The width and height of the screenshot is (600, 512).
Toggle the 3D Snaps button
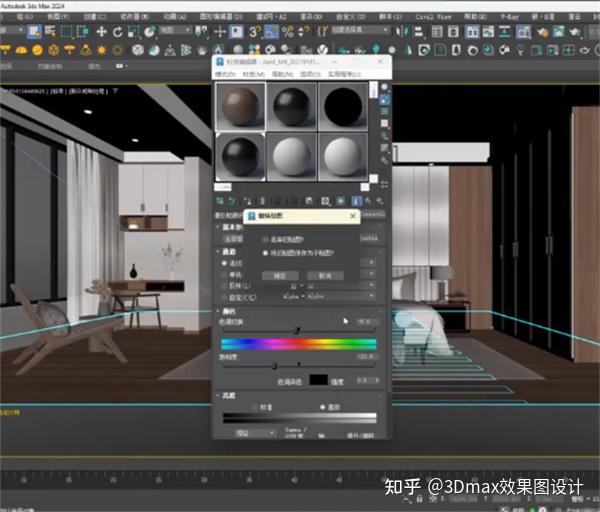pyautogui.click(x=254, y=31)
